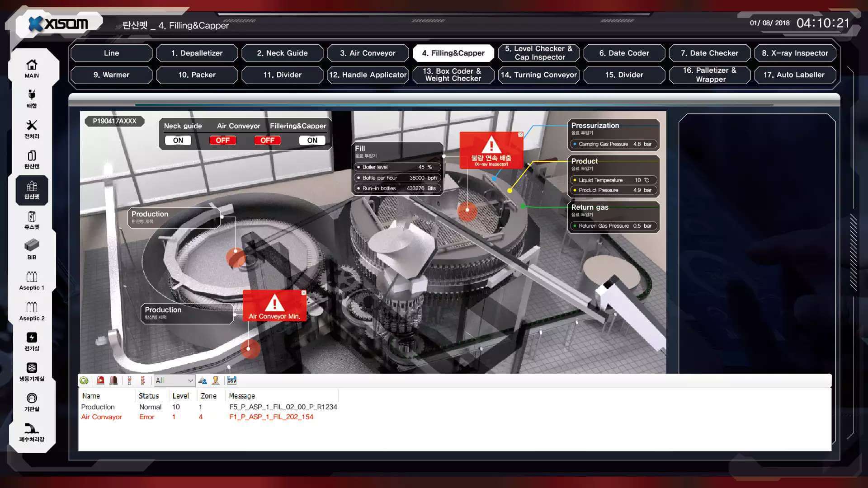Click the P190417AXXX batch label

coord(114,121)
